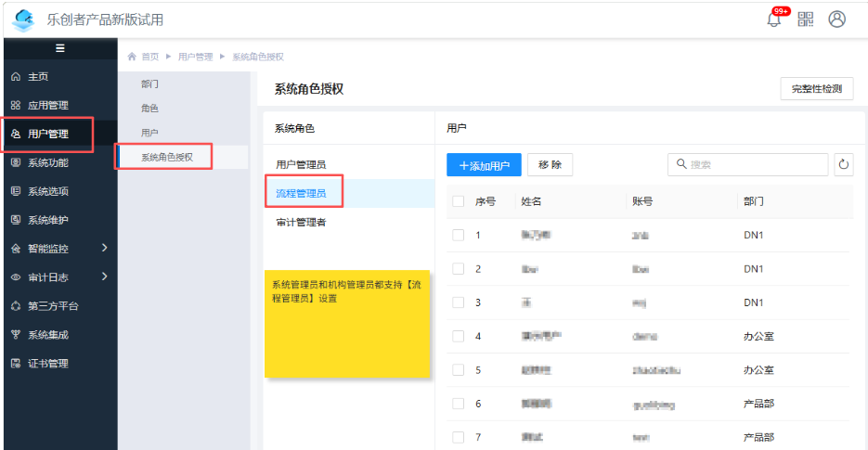Check the checkbox for row 4

tap(459, 336)
